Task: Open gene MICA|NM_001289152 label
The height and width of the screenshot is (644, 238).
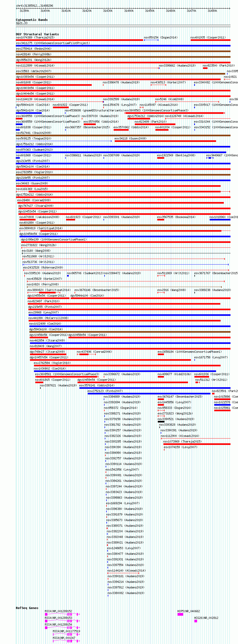Action: (58, 611)
